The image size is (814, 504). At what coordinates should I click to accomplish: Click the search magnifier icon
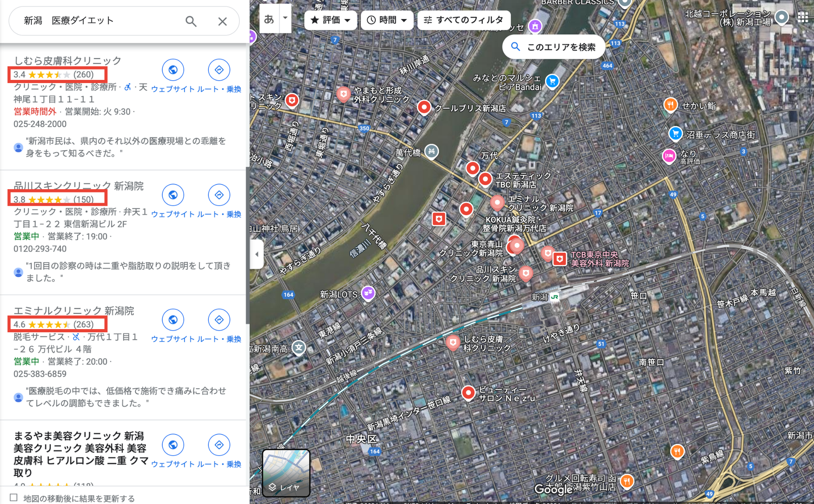tap(191, 21)
